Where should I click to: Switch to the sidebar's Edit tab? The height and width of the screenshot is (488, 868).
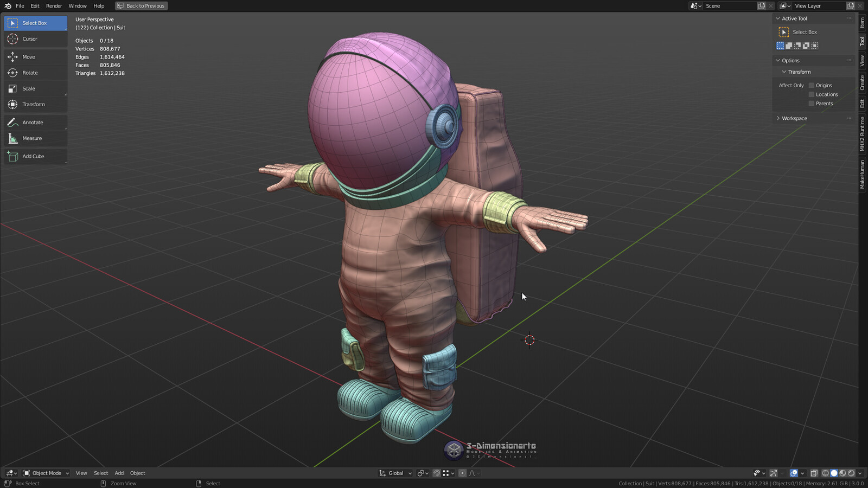[862, 104]
